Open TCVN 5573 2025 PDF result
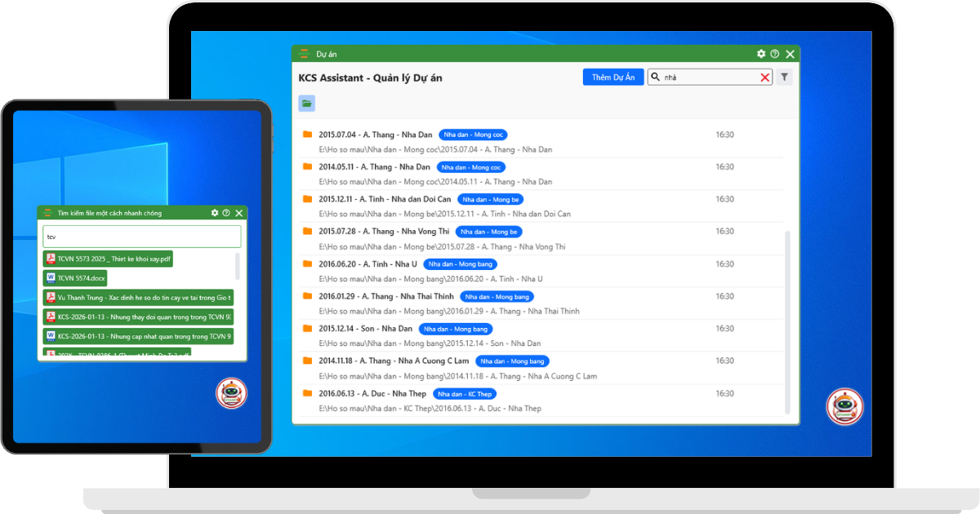Image resolution: width=980 pixels, height=514 pixels. click(108, 259)
